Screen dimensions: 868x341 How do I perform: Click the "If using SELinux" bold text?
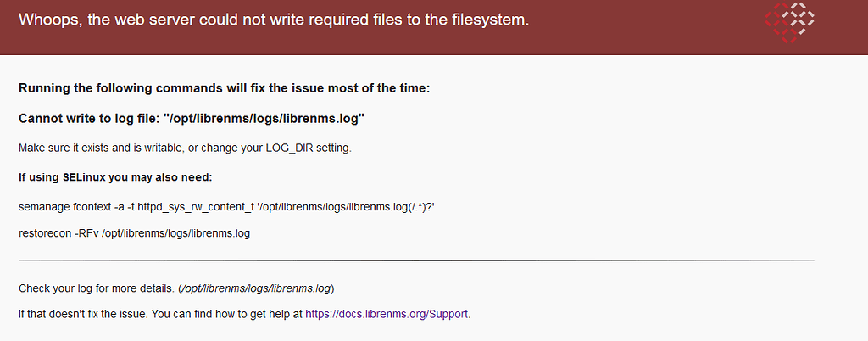115,177
